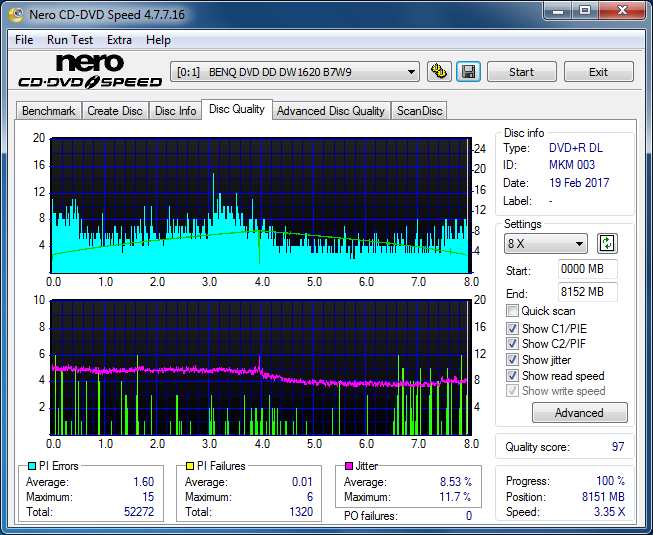Open the Extra menu

pos(119,40)
